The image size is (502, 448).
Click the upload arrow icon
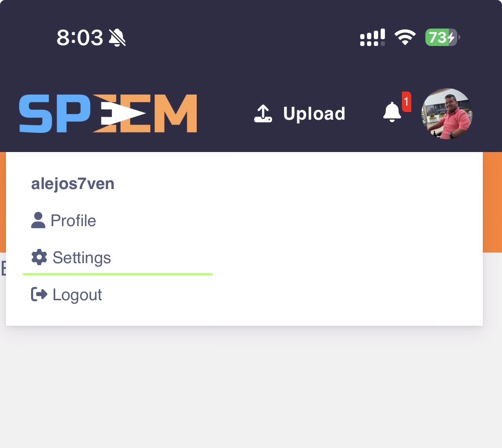(263, 114)
